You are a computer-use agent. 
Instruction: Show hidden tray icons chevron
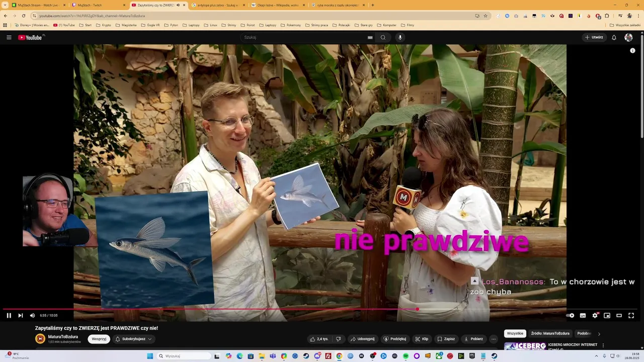click(x=597, y=356)
